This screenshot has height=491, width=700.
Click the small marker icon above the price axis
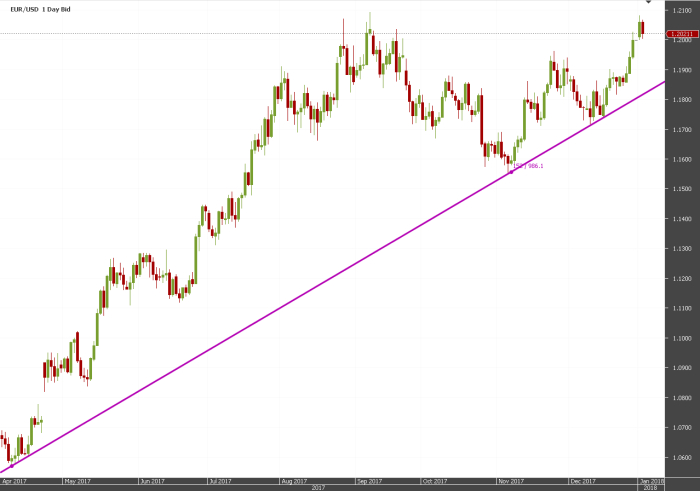pyautogui.click(x=649, y=1)
